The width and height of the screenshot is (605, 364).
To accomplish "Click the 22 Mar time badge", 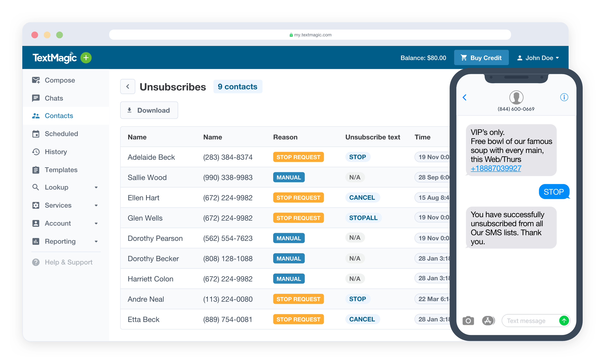I will tap(433, 299).
